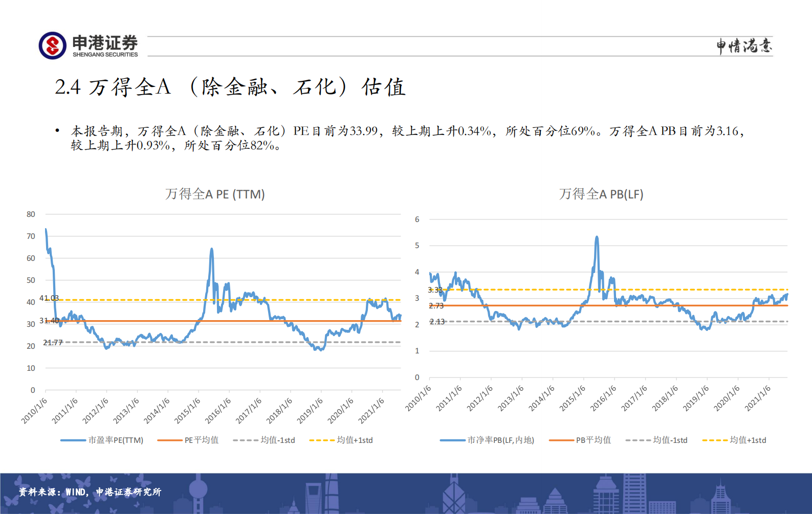Screen dimensions: 812x514
Task: Click the gray dashed 均值-1std marker in PE legend
Action: (245, 440)
